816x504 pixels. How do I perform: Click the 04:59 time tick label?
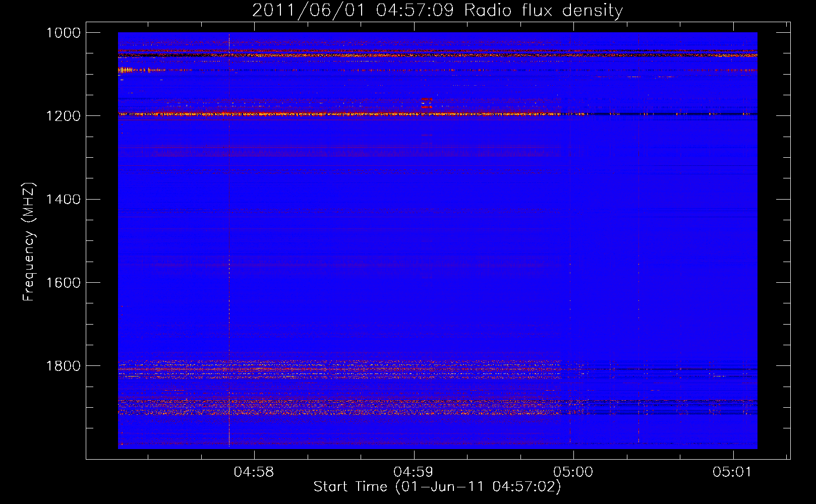414,472
